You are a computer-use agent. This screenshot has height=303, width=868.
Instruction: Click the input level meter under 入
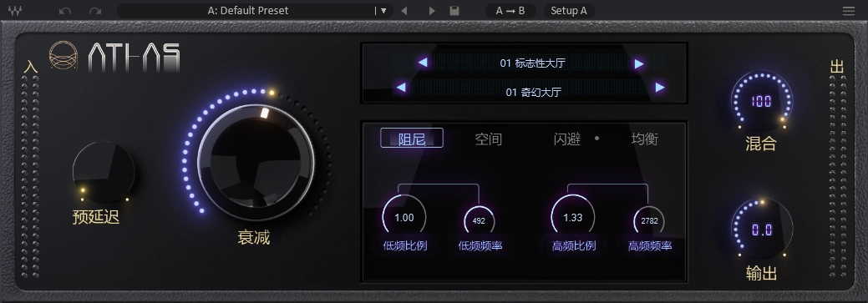click(x=30, y=176)
